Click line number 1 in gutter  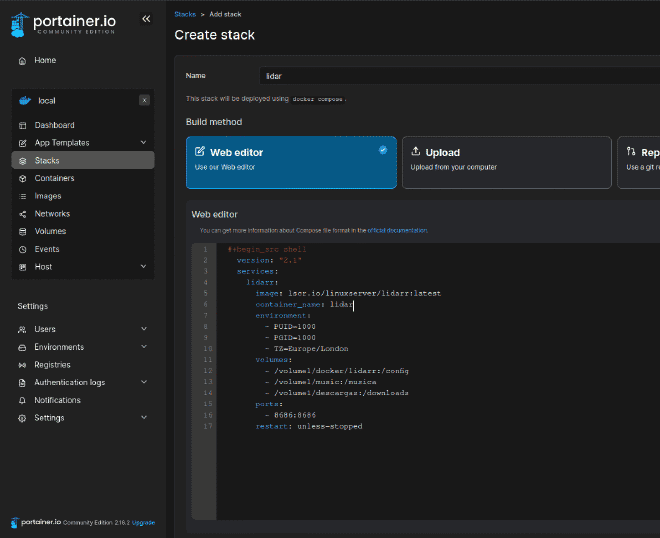pyautogui.click(x=205, y=250)
